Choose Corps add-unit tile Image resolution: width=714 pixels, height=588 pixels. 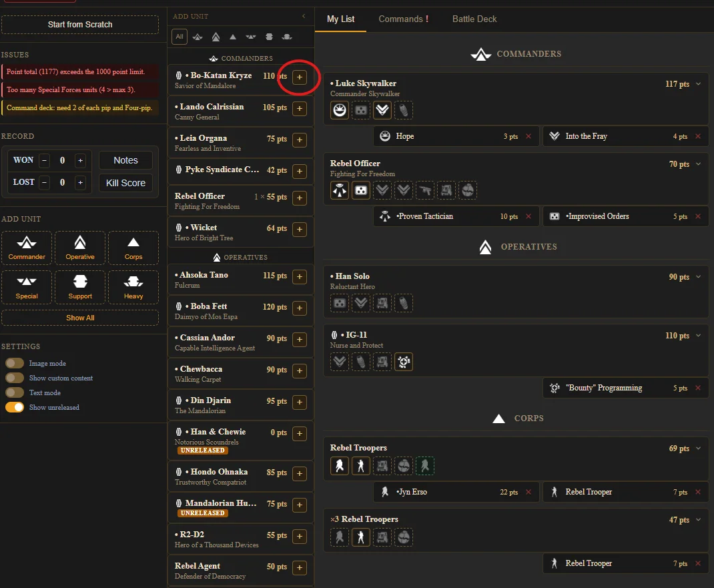coord(133,248)
